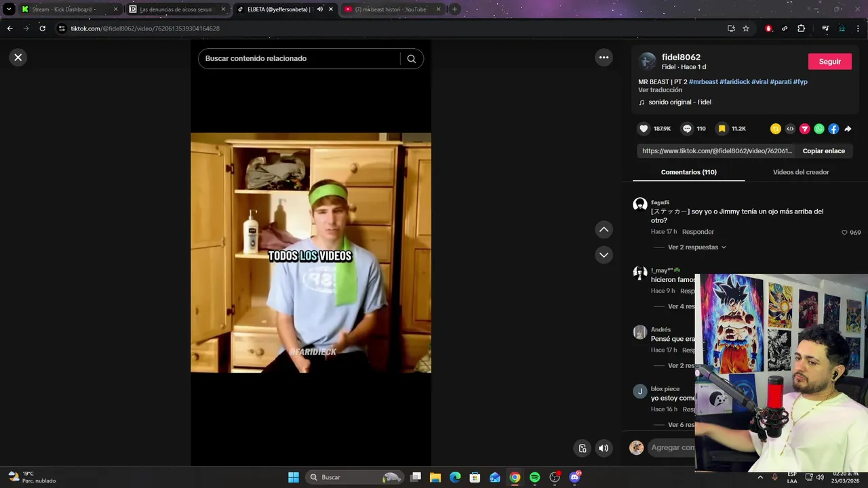
Task: Open the #fyp hashtag
Action: tap(800, 82)
